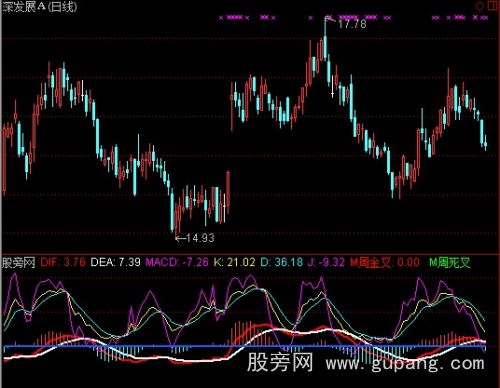The width and height of the screenshot is (500, 388).
Task: Click the DEA: 7.39 indicator value
Action: 116,262
